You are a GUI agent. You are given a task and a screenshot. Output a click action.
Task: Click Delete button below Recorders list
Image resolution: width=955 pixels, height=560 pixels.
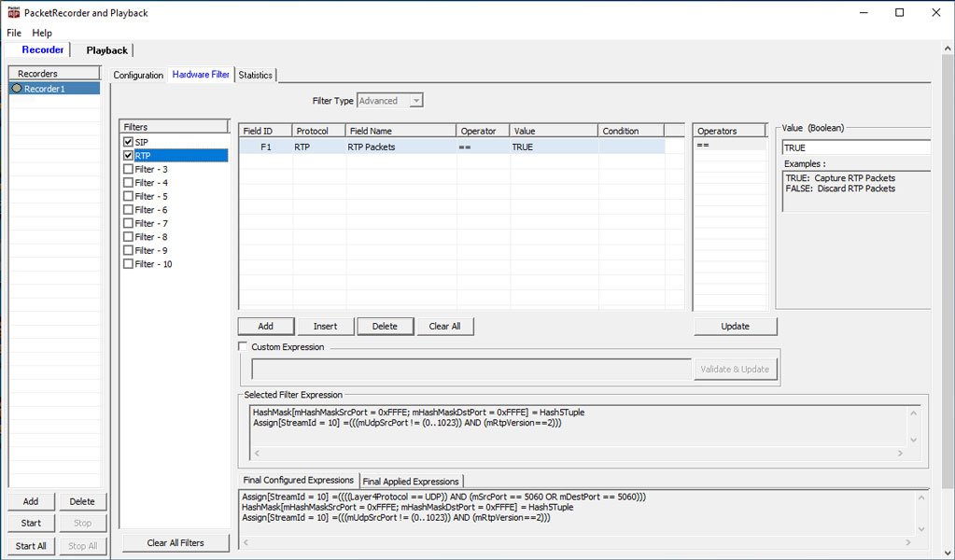coord(82,501)
